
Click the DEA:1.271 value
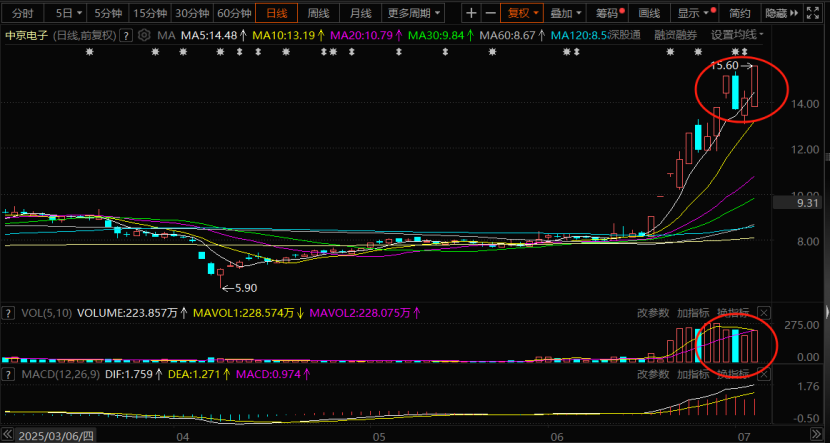click(x=192, y=375)
